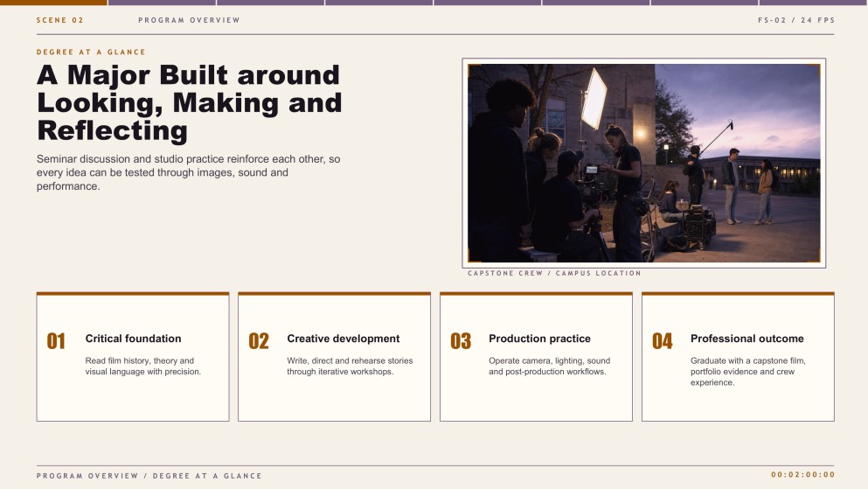The image size is (868, 489).
Task: Select the seminar discussion subtitle paragraph
Action: [188, 172]
